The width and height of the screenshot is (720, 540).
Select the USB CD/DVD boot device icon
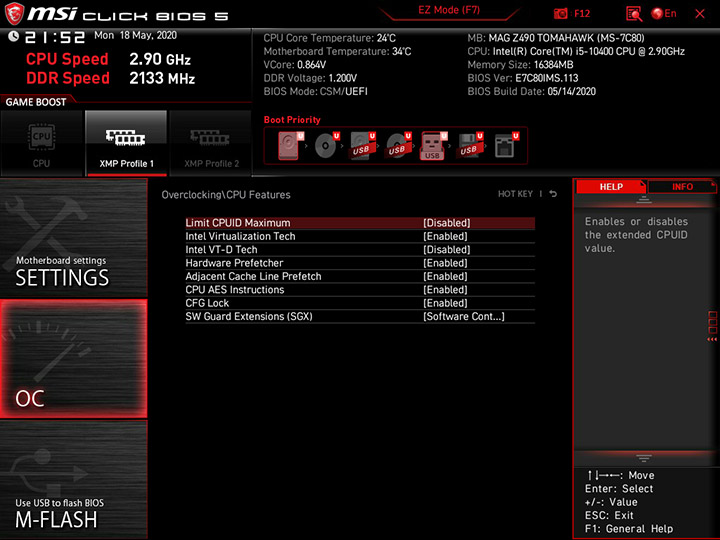coord(399,146)
